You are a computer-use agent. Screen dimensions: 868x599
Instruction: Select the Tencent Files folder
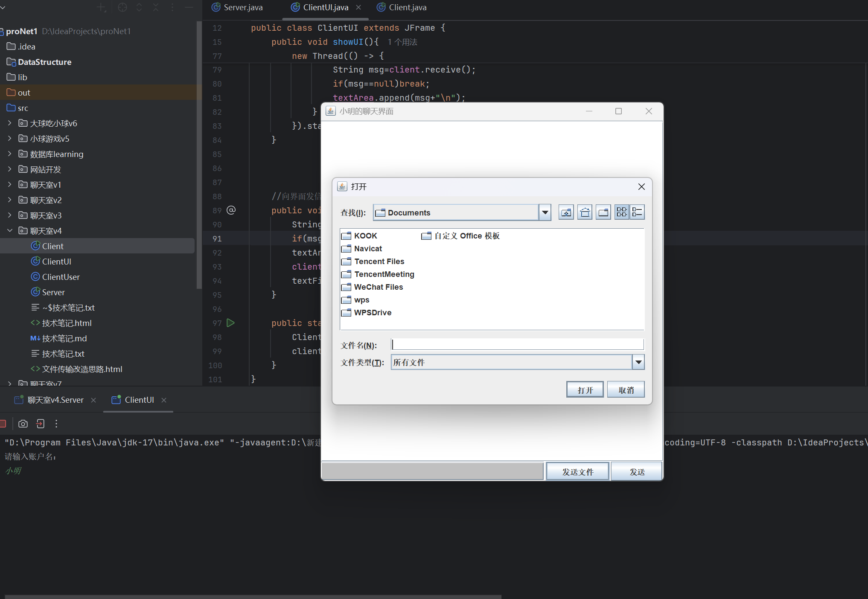[373, 262]
